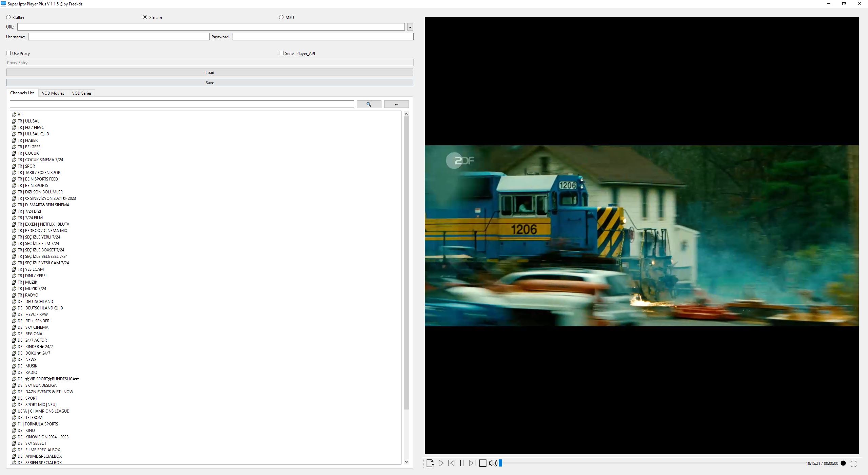Click scroll down arrow of channel list

click(x=406, y=462)
